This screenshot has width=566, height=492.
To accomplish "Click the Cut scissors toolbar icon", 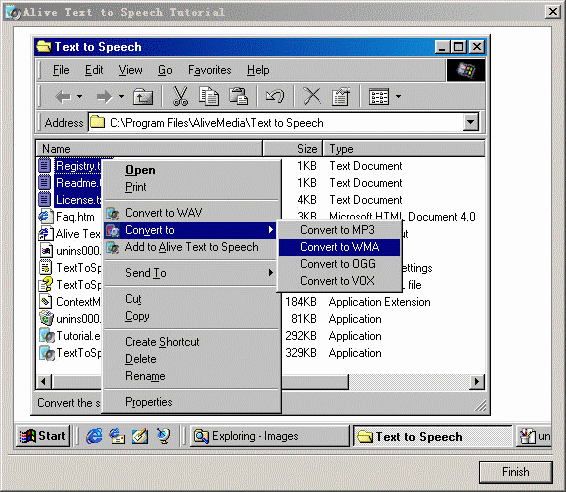I will point(180,96).
